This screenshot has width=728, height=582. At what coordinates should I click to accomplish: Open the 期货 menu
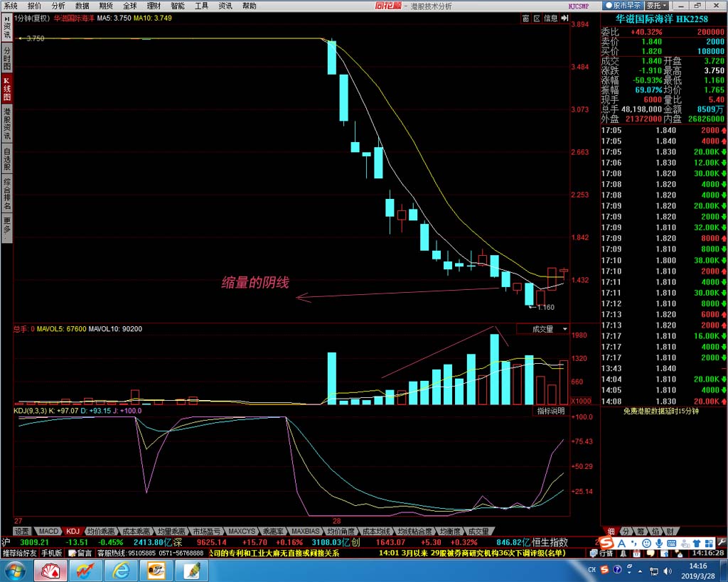point(106,6)
